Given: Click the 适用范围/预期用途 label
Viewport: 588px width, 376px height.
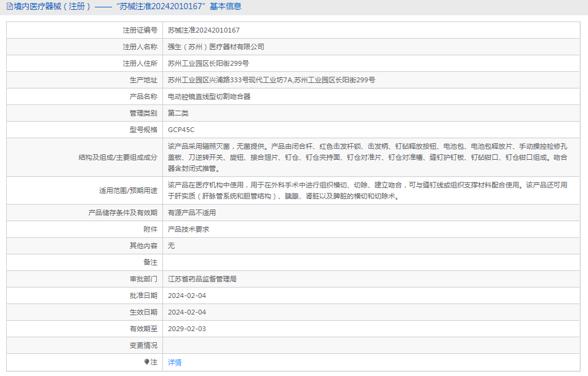Looking at the screenshot, I should [129, 190].
